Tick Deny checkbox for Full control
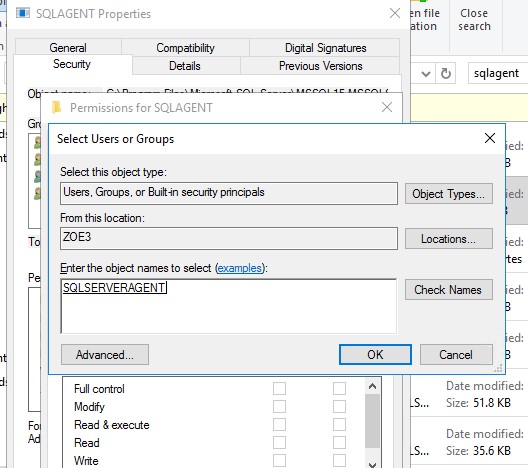Screen dimensions: 528x468 (x=339, y=388)
